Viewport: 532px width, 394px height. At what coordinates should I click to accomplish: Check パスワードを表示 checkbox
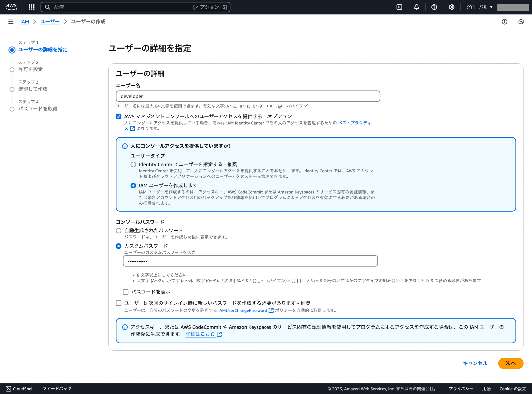click(126, 292)
